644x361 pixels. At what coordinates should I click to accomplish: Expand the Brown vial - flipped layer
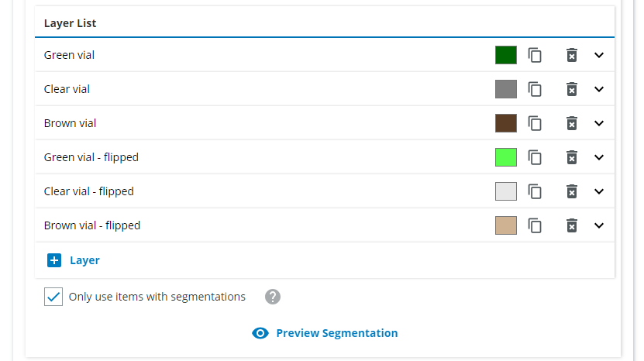[x=599, y=225]
